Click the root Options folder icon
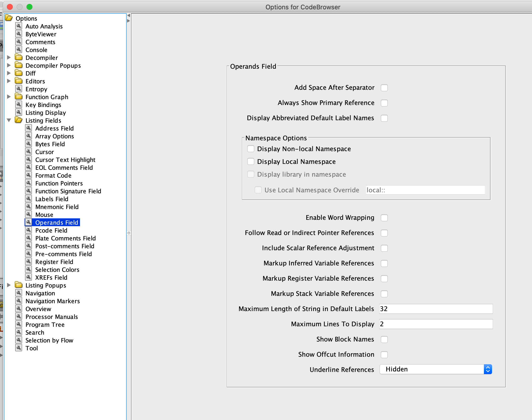This screenshot has height=420, width=532. 9,18
